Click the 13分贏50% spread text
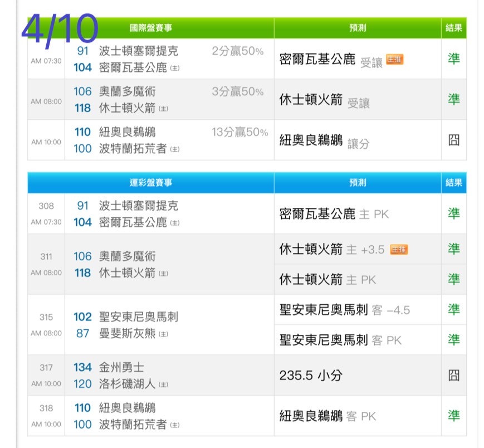Viewport: 484px width, 448px height. [240, 132]
